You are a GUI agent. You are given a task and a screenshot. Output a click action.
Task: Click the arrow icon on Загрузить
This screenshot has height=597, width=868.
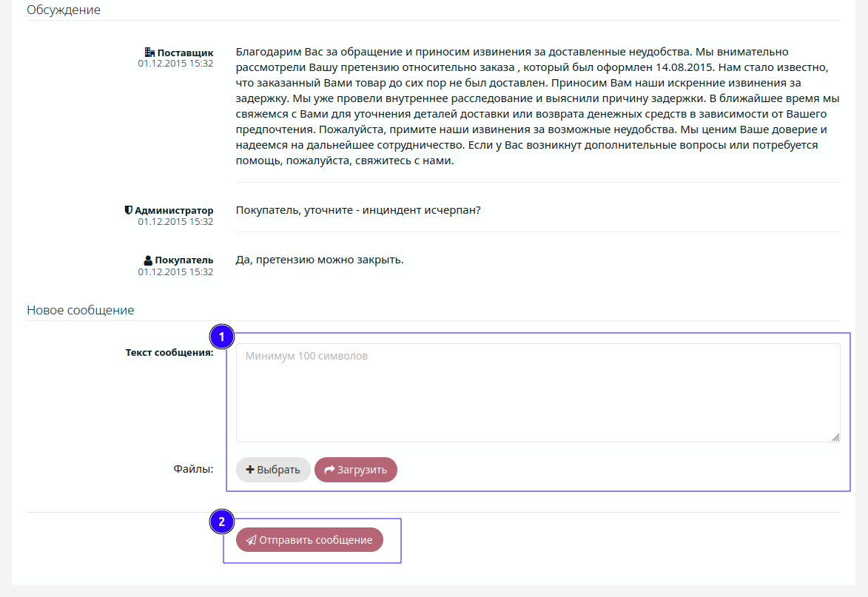329,470
